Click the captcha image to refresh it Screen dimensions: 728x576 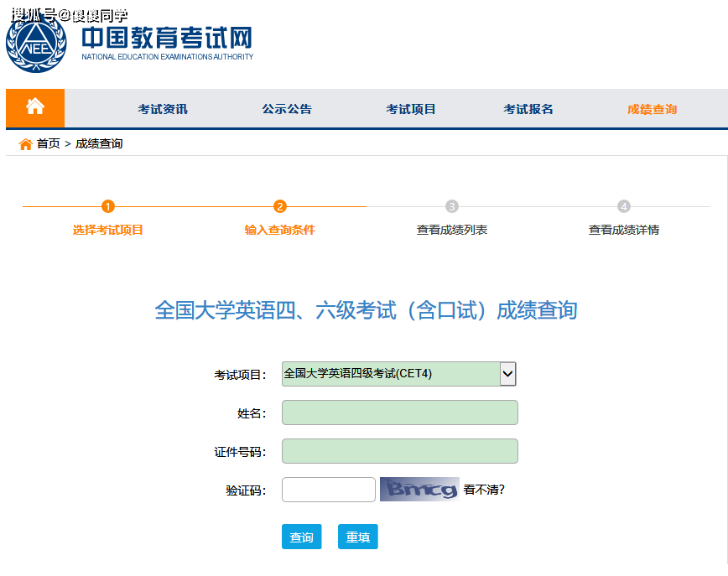pyautogui.click(x=419, y=489)
